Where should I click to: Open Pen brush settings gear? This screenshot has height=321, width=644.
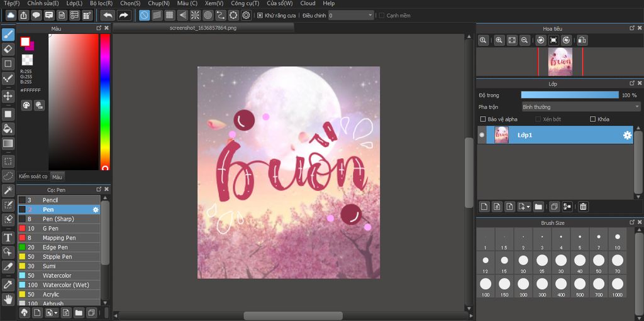(96, 209)
